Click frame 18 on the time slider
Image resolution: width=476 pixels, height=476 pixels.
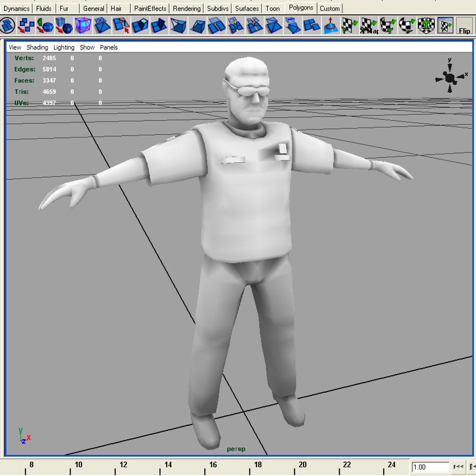pos(258,465)
